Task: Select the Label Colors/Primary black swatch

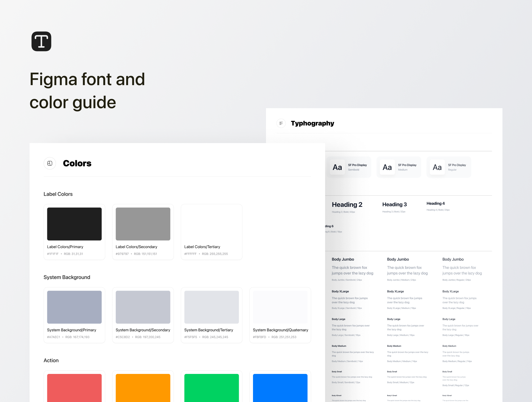Action: tap(74, 224)
